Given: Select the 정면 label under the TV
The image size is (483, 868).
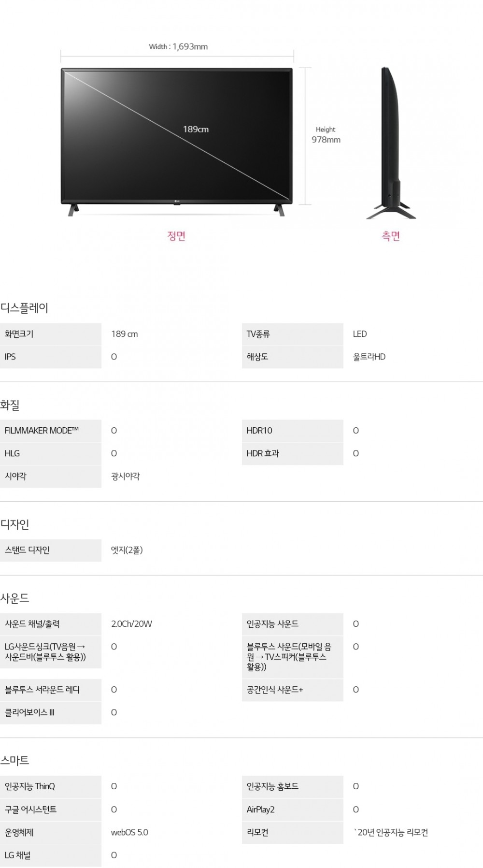Looking at the screenshot, I should 176,236.
